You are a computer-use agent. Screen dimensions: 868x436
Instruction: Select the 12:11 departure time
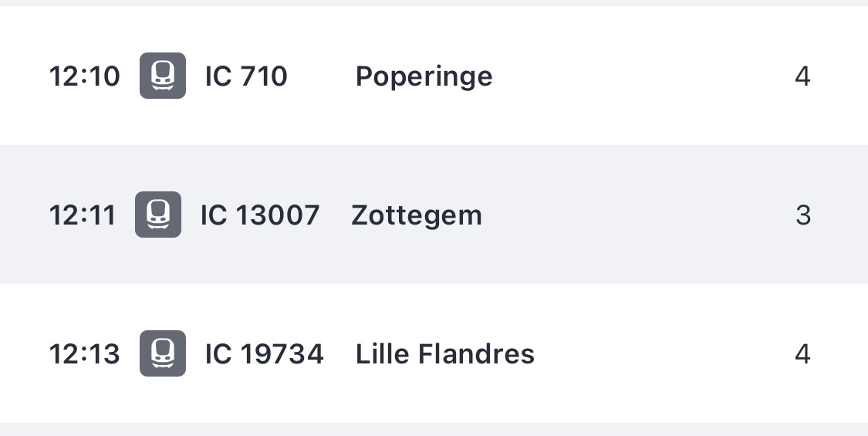click(x=83, y=215)
